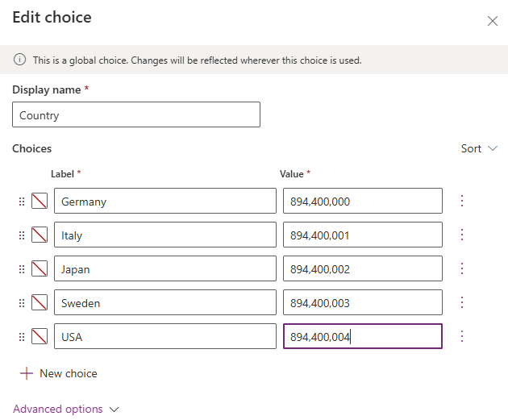Click the drag handle for USA row
This screenshot has height=420, width=508.
[x=22, y=337]
